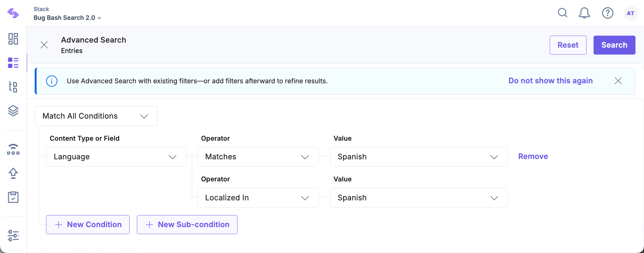Open the Releases upload arrow icon
This screenshot has width=644, height=253.
pos(13,173)
